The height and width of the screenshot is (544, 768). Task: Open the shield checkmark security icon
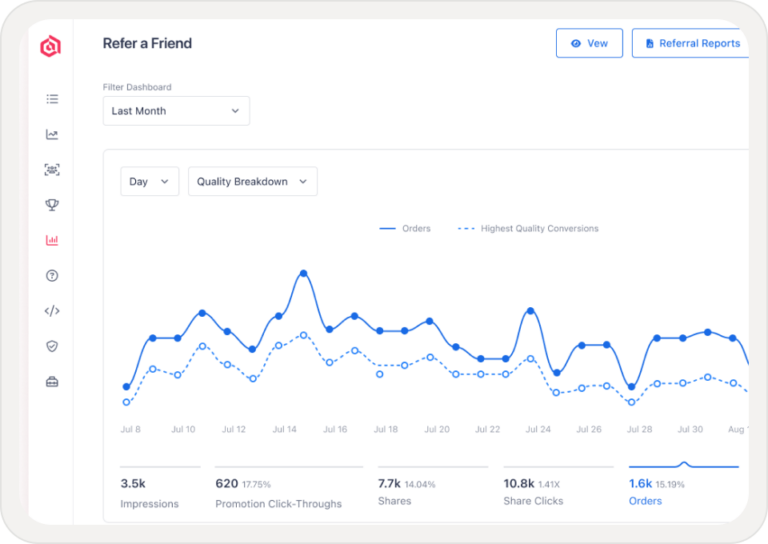[x=52, y=346]
